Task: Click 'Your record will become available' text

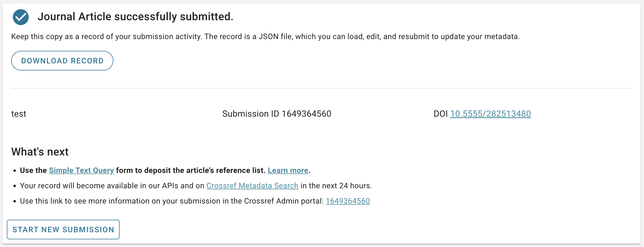Action: coord(112,186)
